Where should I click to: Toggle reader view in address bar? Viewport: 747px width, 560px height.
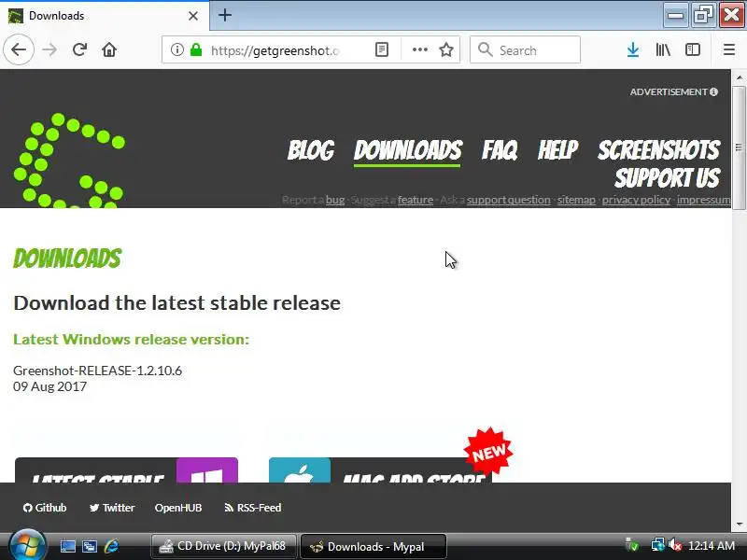tap(382, 49)
